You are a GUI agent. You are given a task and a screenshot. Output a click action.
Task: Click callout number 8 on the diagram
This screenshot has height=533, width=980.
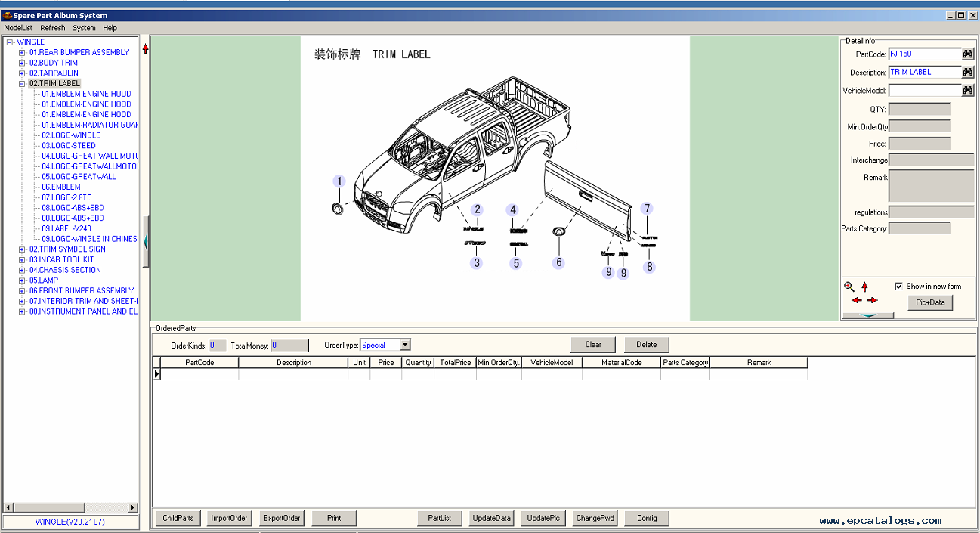point(649,267)
